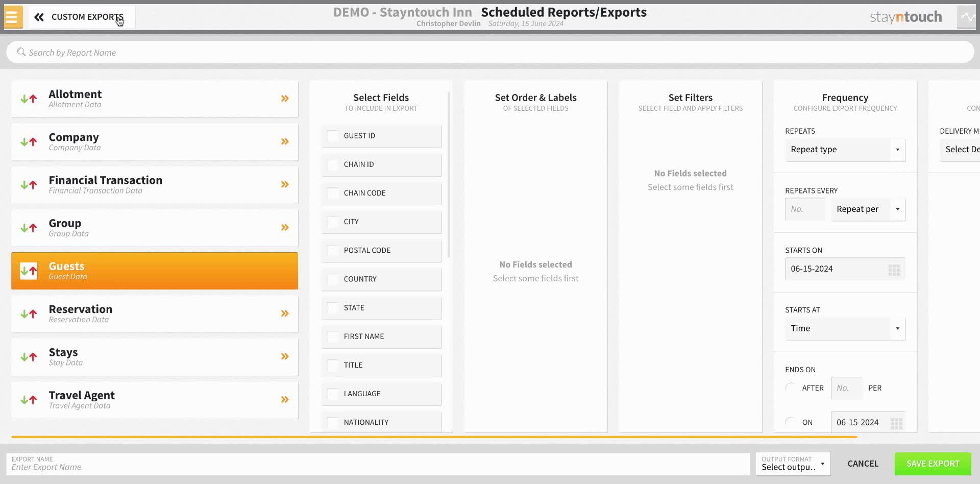Expand Financial Transaction double chevron
The height and width of the screenshot is (484, 980).
(285, 184)
